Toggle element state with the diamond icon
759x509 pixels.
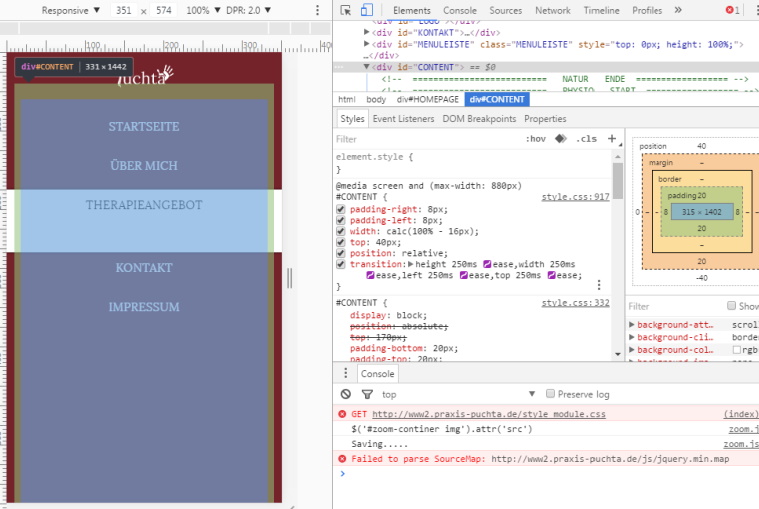click(561, 139)
